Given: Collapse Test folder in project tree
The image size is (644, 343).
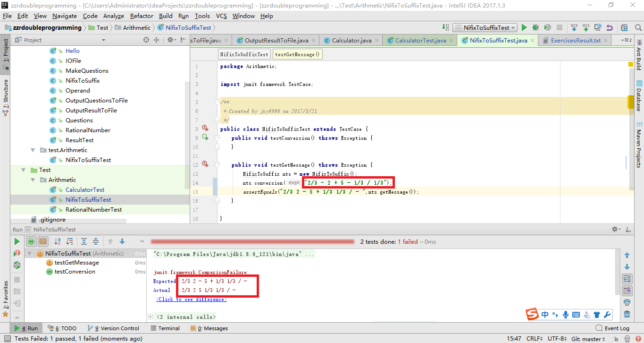Looking at the screenshot, I should pyautogui.click(x=24, y=170).
